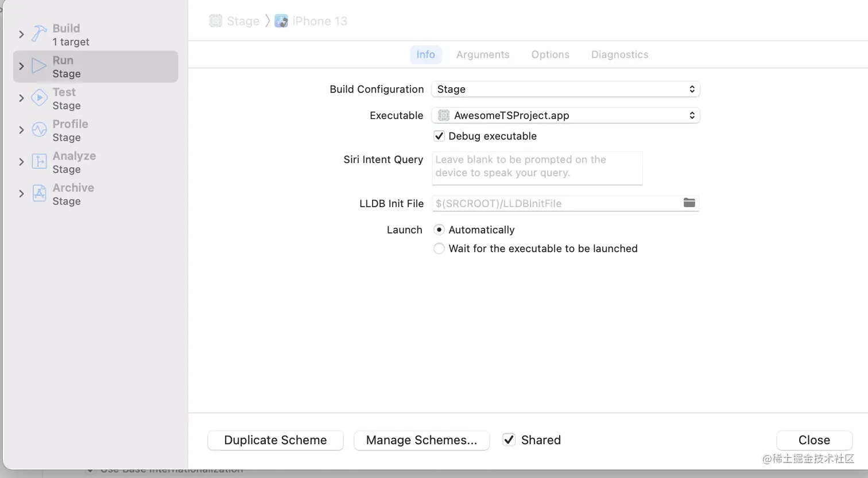Screen dimensions: 868x478
Task: Switch to the Arguments tab
Action: (483, 55)
